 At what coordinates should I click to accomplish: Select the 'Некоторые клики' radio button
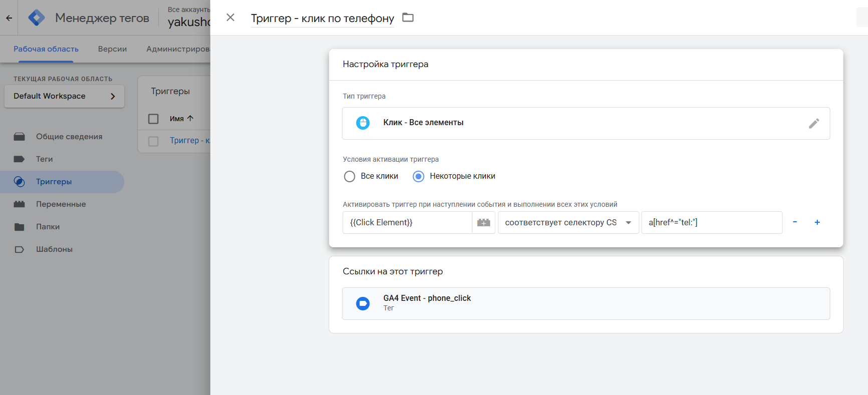(x=418, y=176)
